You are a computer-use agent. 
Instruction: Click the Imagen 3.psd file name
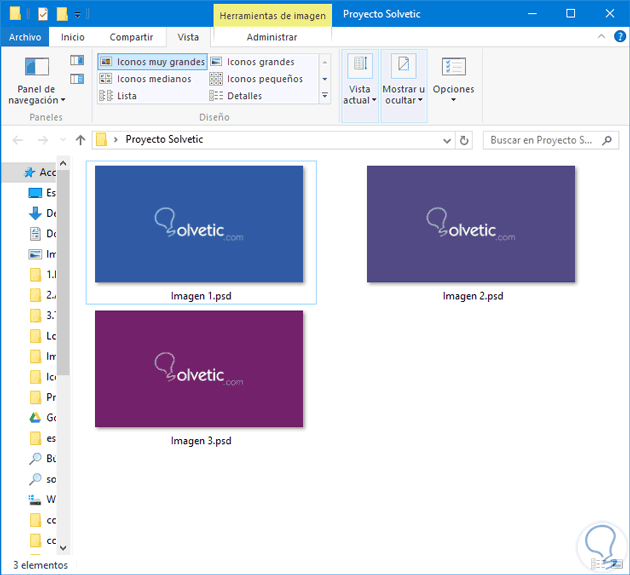(x=201, y=441)
